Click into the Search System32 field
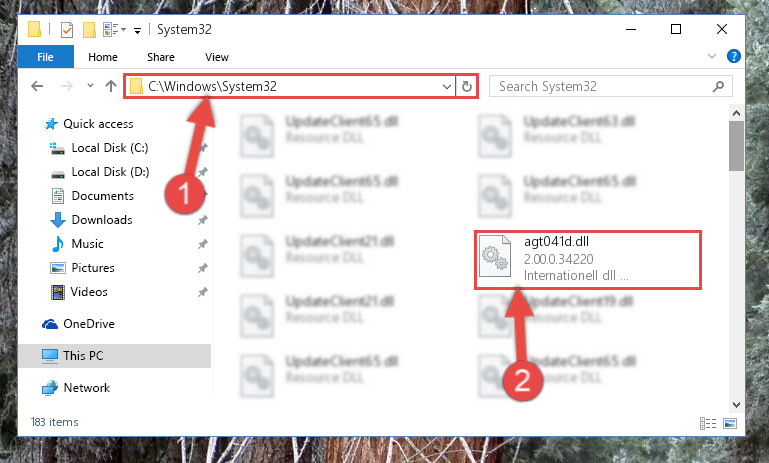 602,87
